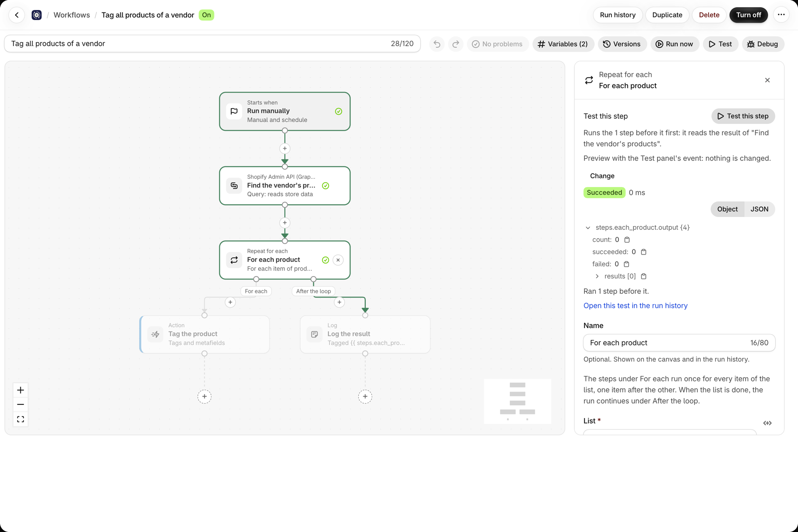Zoom in on the workflow canvas

point(20,390)
